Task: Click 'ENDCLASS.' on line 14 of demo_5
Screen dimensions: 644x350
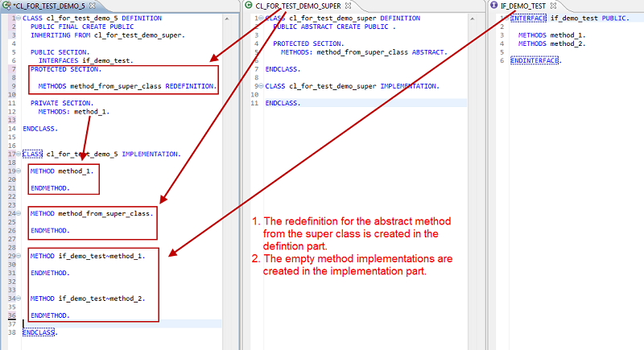Action: [x=40, y=129]
